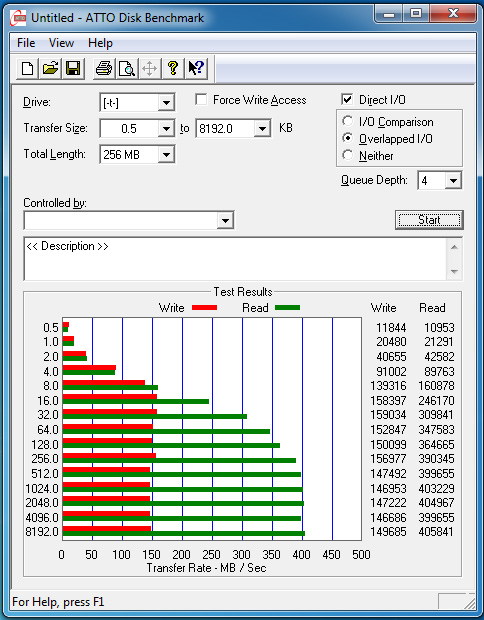
Task: Start the benchmark with the Start button
Action: pos(429,219)
